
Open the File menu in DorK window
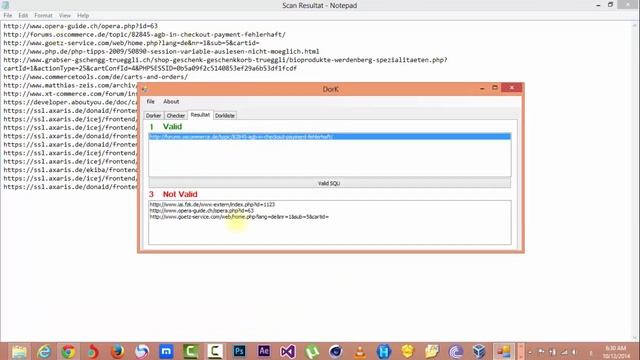click(151, 102)
